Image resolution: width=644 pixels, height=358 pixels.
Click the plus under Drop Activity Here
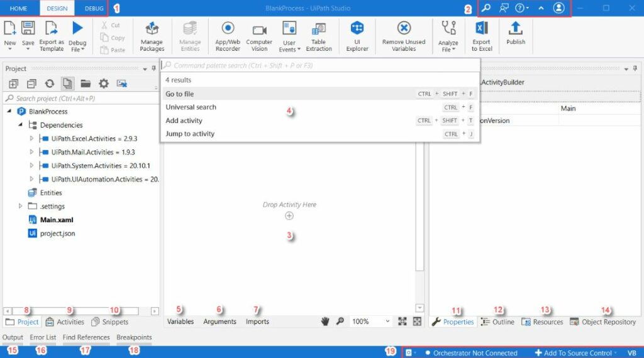point(289,215)
